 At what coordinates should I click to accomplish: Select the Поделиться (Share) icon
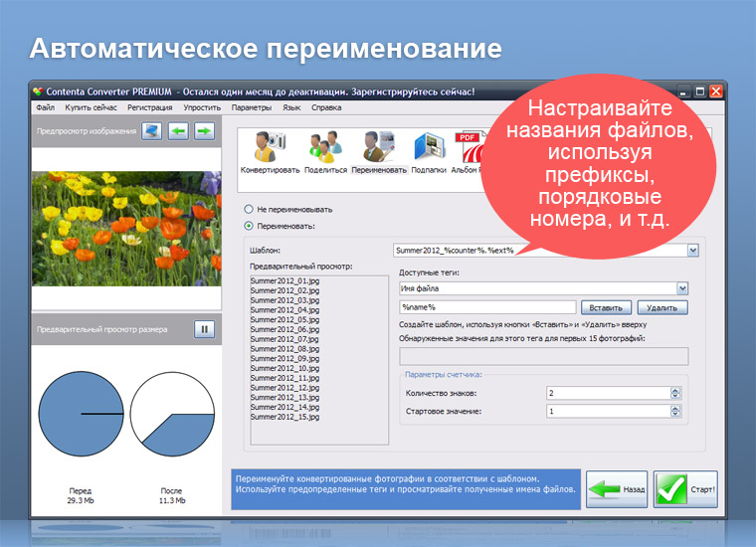325,152
